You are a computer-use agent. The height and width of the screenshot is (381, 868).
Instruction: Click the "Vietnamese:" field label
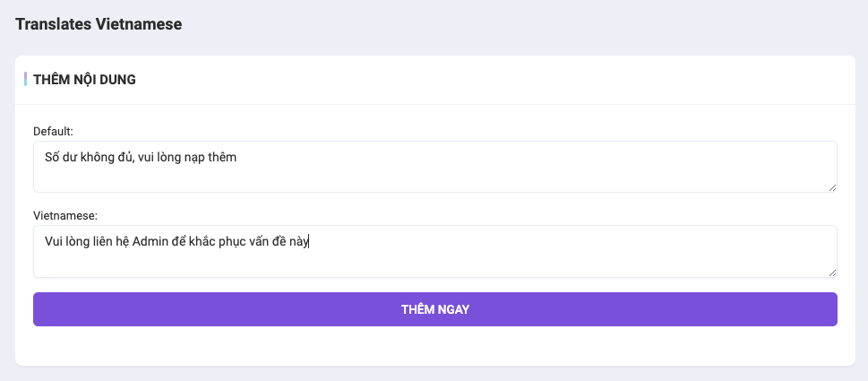click(64, 216)
